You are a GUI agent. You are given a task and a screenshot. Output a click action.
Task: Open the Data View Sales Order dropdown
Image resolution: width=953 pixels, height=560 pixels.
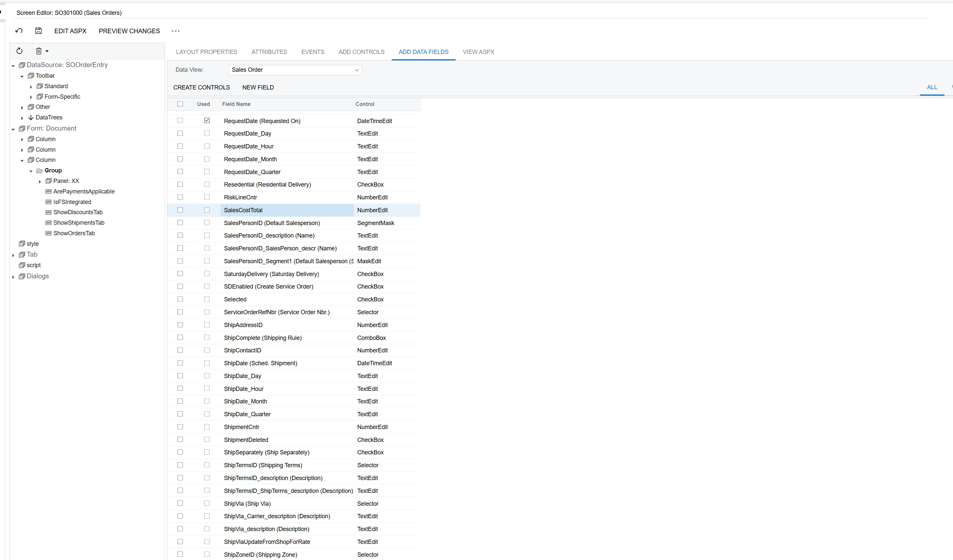tap(356, 70)
